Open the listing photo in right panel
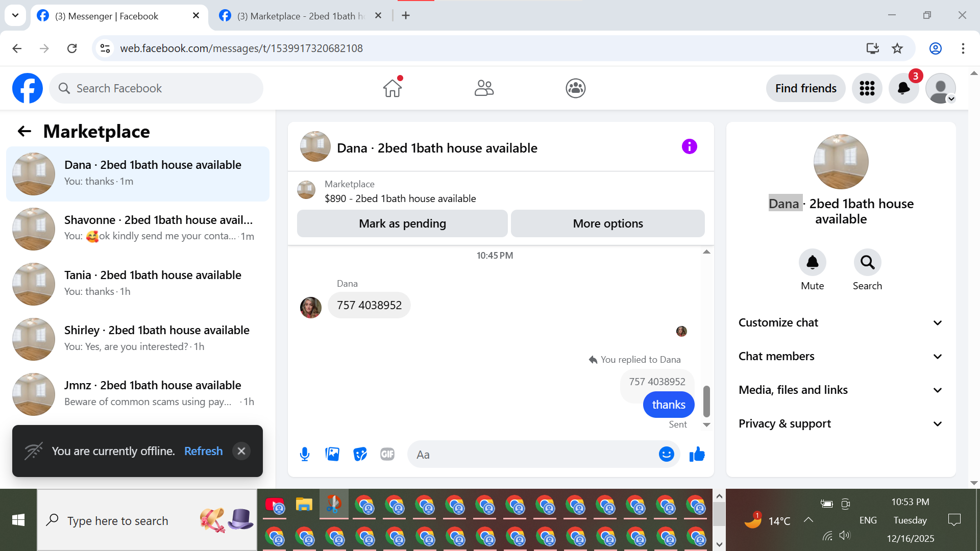The width and height of the screenshot is (980, 551). point(841,162)
